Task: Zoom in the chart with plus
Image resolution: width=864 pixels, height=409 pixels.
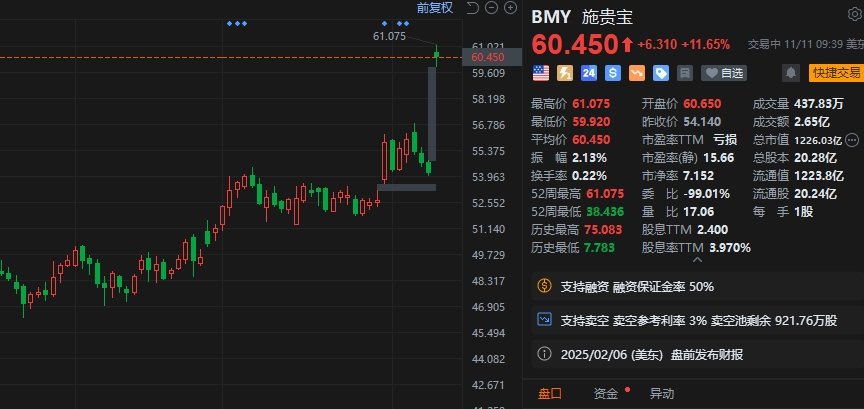Action: (x=511, y=7)
